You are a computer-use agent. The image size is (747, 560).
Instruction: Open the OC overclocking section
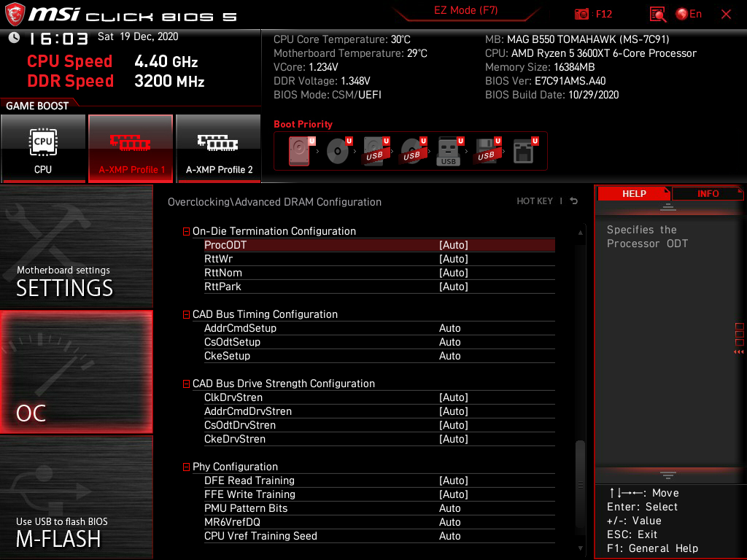[x=76, y=373]
